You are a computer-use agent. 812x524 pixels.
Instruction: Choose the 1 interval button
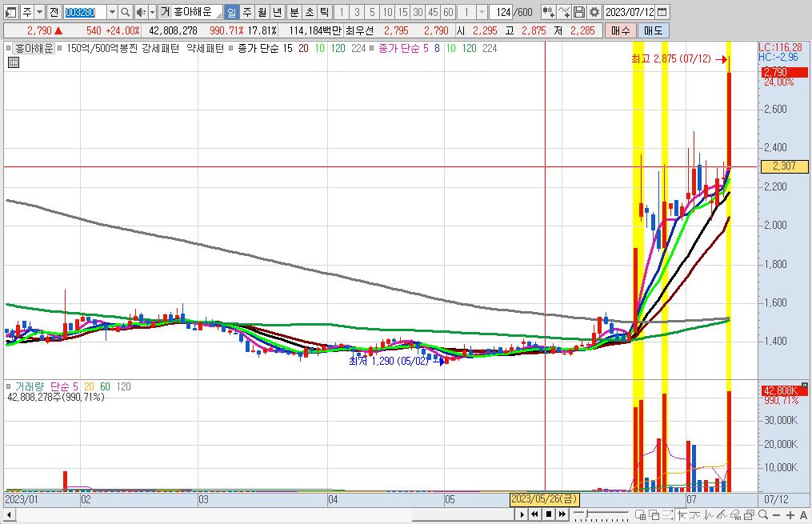pos(342,12)
